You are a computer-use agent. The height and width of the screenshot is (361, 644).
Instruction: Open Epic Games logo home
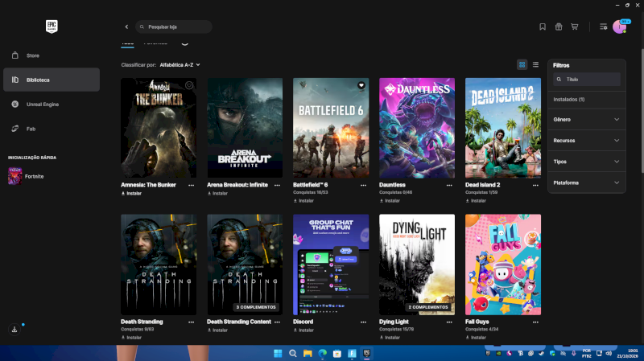(x=52, y=27)
